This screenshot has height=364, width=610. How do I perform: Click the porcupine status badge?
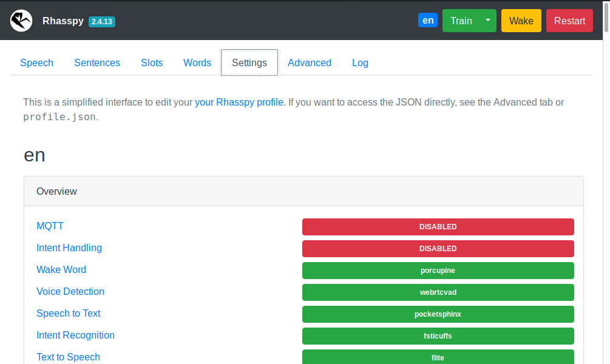click(438, 271)
